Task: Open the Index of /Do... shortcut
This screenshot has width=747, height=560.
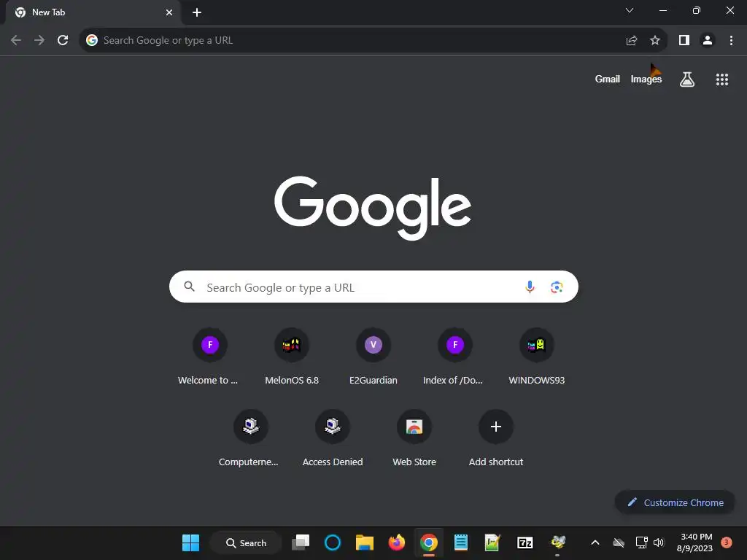Action: (x=454, y=356)
